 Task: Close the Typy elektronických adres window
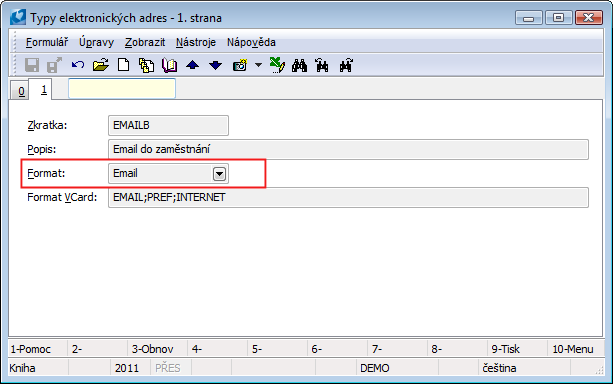(x=589, y=18)
